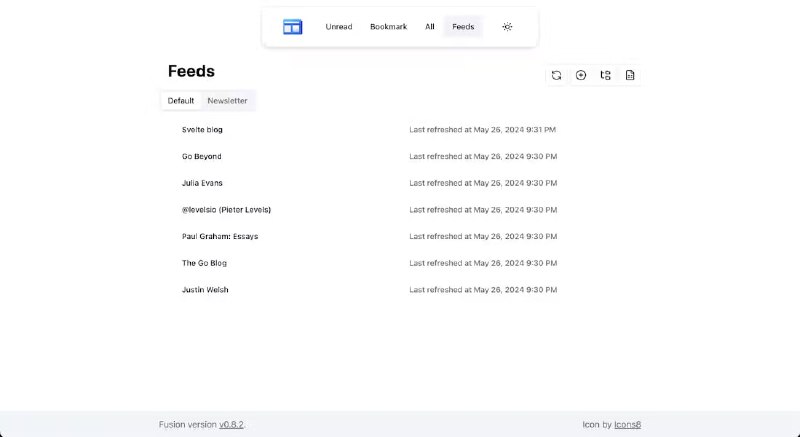The image size is (800, 437).
Task: Switch to the Newsletter group tab
Action: pos(227,101)
